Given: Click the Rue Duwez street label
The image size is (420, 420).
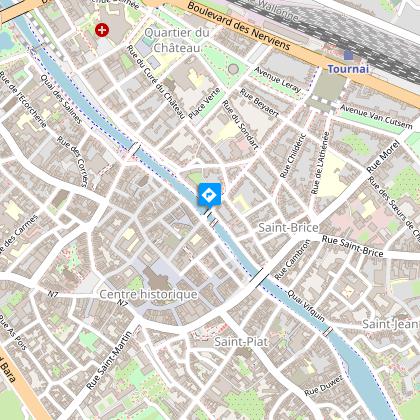Looking at the screenshot, I should click(323, 385).
